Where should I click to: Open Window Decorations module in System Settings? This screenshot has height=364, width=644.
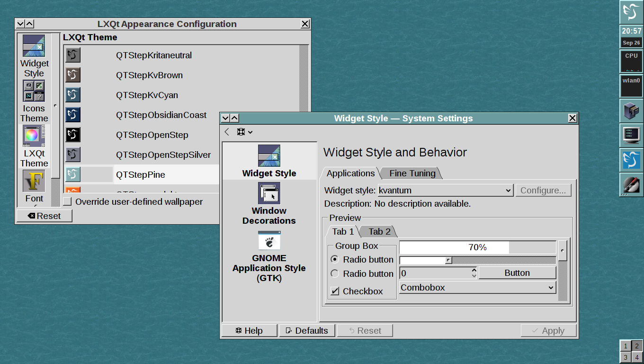pos(269,203)
